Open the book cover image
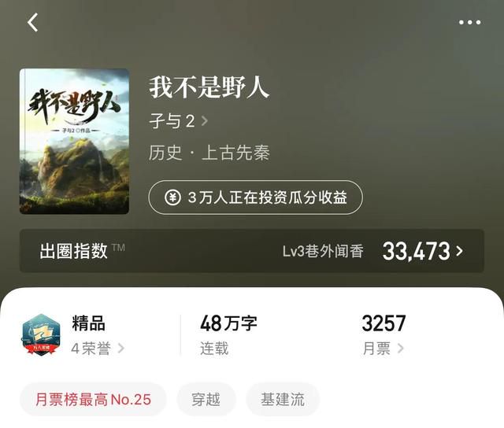The image size is (504, 428). point(74,141)
